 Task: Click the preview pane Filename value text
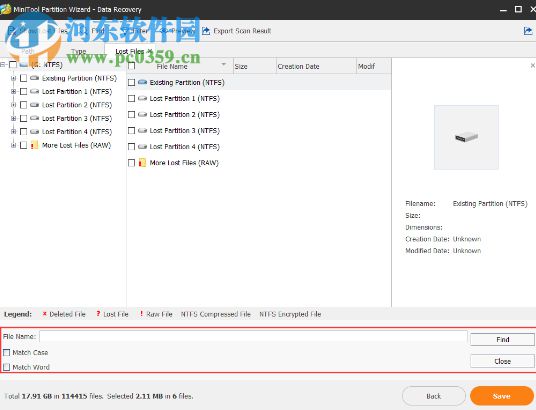point(490,203)
